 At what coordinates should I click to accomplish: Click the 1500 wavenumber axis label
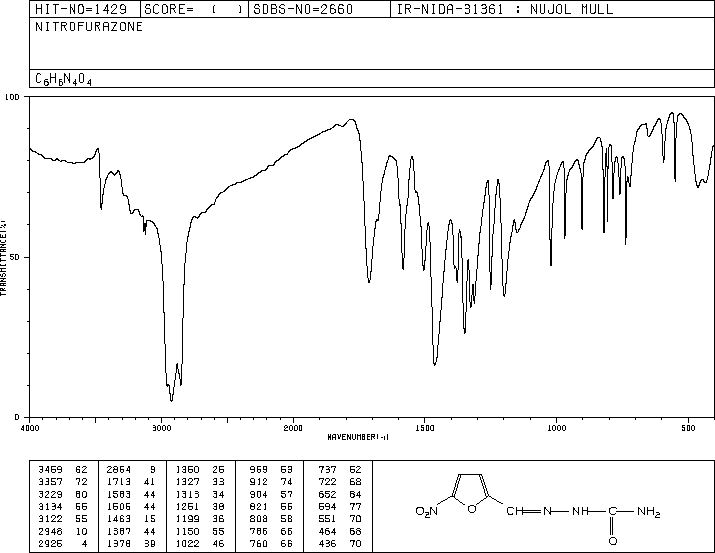(425, 428)
